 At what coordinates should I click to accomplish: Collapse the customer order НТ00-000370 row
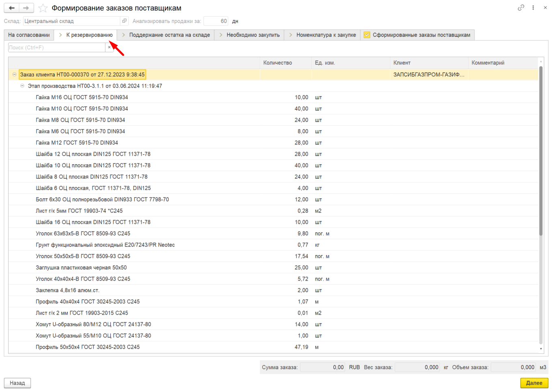pos(15,75)
